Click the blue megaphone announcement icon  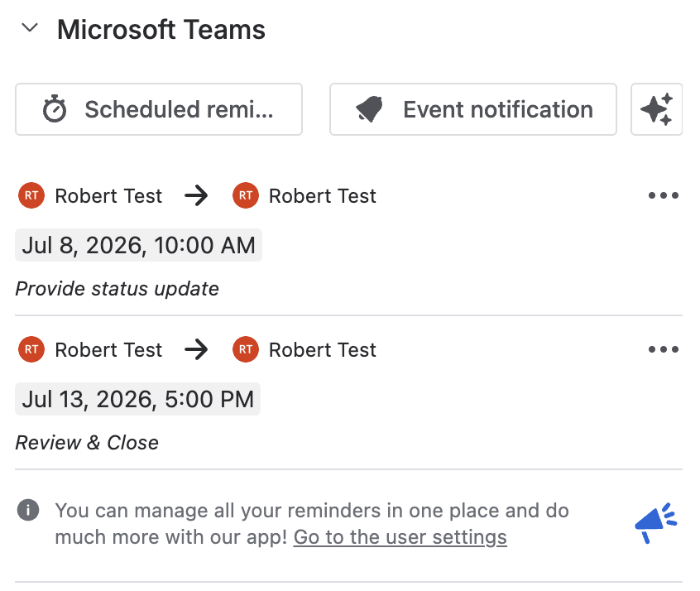(x=656, y=522)
